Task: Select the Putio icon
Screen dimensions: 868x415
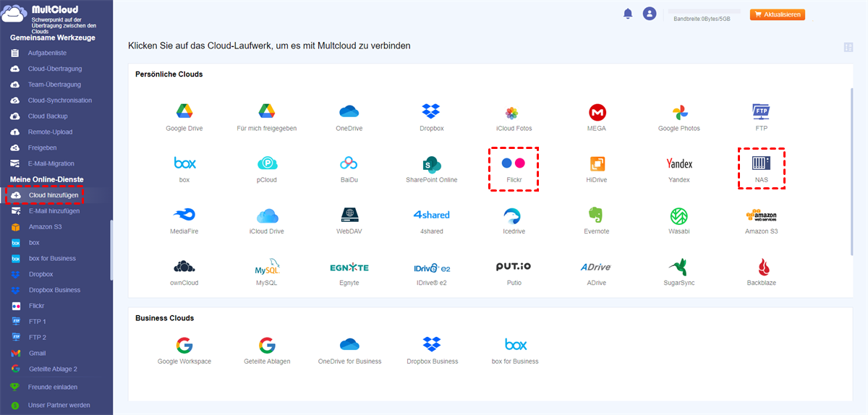Action: 514,267
